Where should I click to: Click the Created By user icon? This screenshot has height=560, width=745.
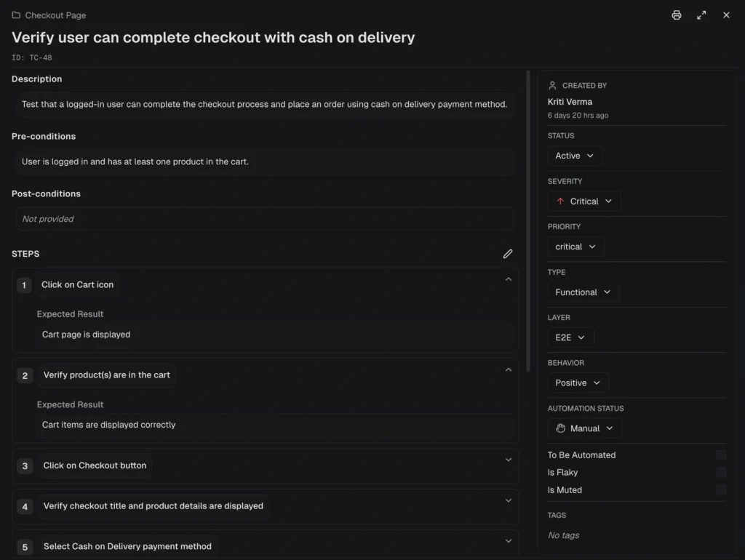(552, 86)
